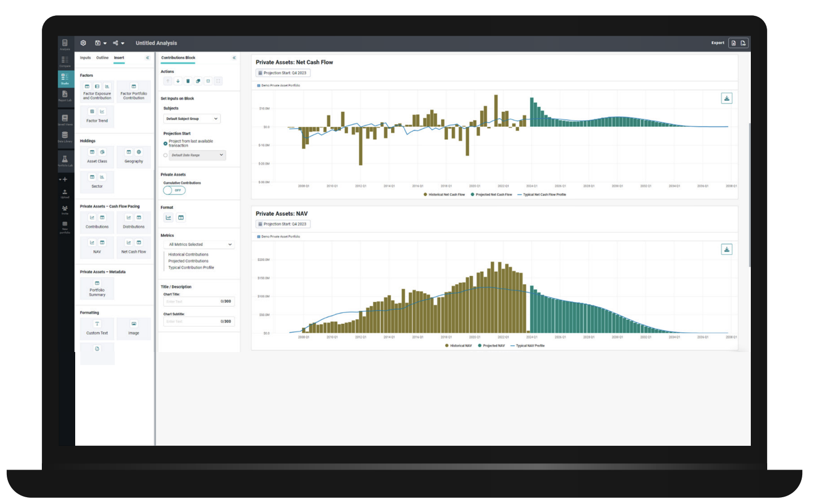Download the NAV chart
Screen dimensions: 813x504
click(726, 249)
